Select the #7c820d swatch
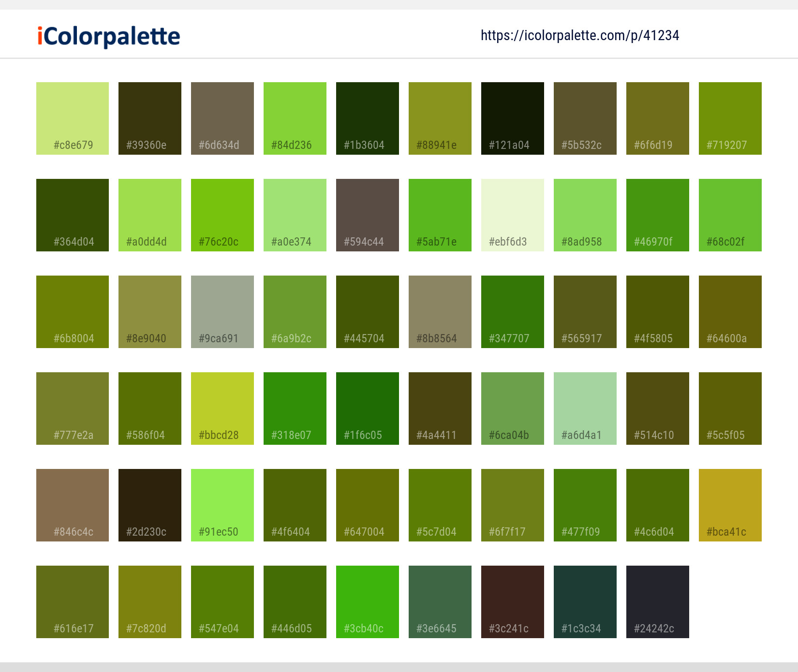Viewport: 798px width, 672px height. click(x=150, y=602)
